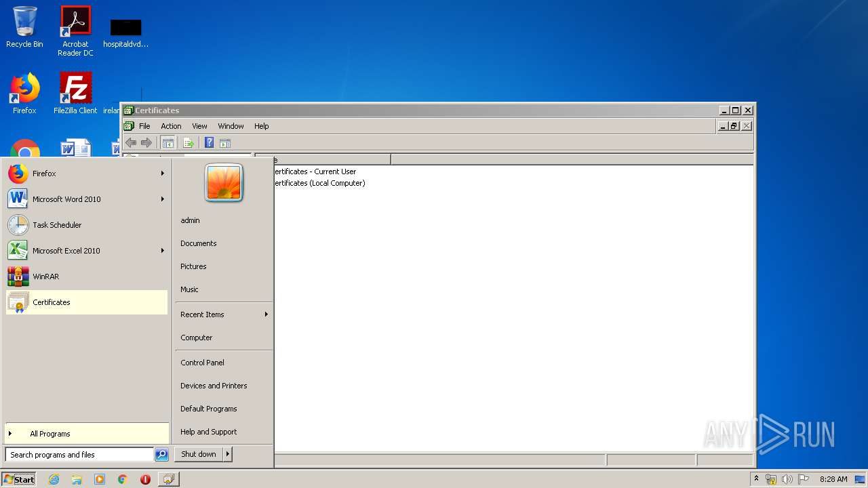Open Devices and Printers
Viewport: 868px width, 488px height.
click(x=224, y=386)
